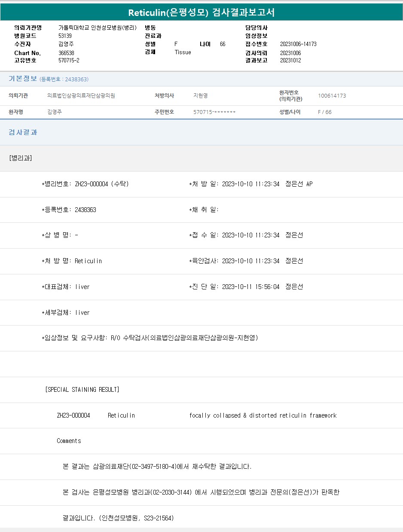Click the 접수번호 value 20231006-14173
403x532 pixels.
pos(298,44)
